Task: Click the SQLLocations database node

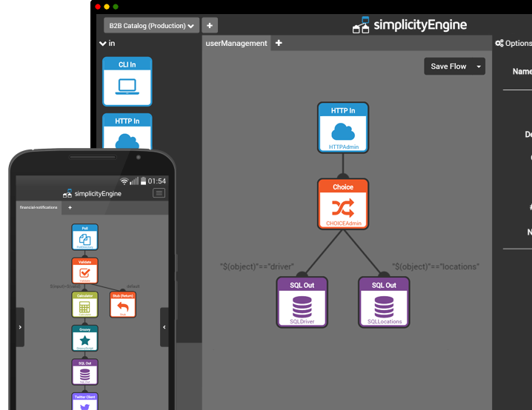Action: pos(384,301)
